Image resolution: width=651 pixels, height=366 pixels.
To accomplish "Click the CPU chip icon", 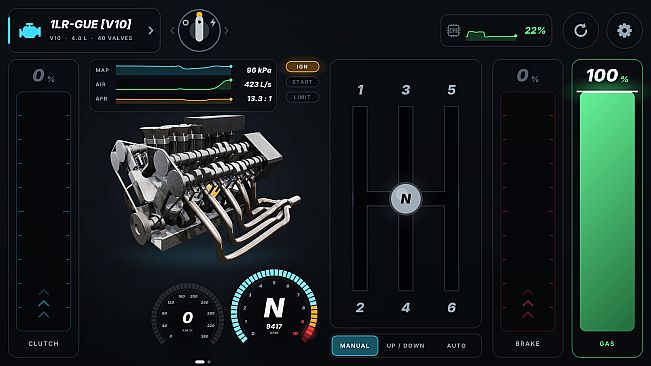I will pos(453,31).
